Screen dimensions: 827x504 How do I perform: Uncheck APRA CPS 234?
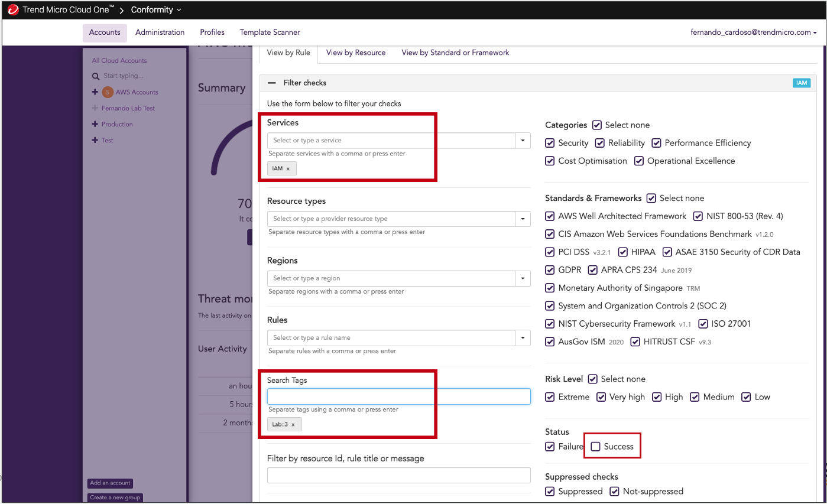(593, 270)
